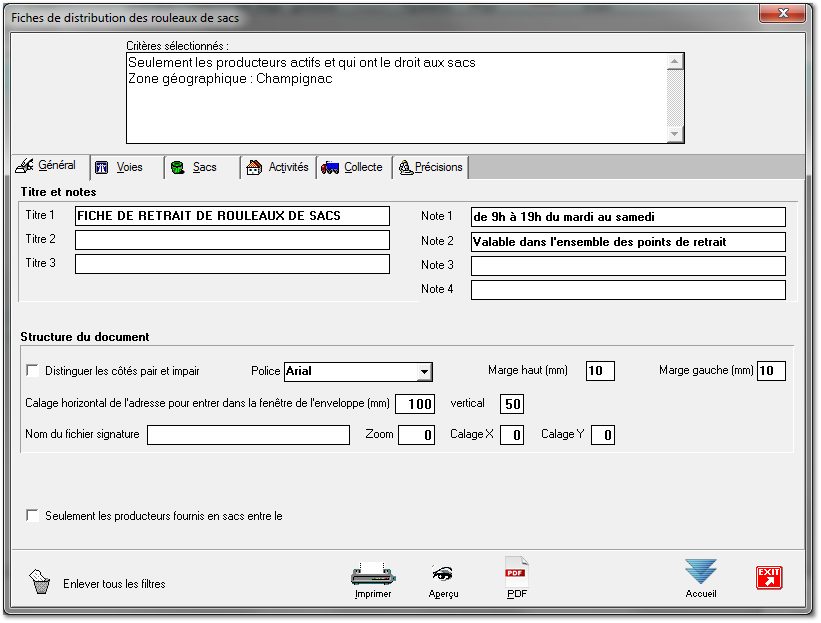Open the Précisions tab
The width and height of the screenshot is (821, 623).
click(430, 167)
